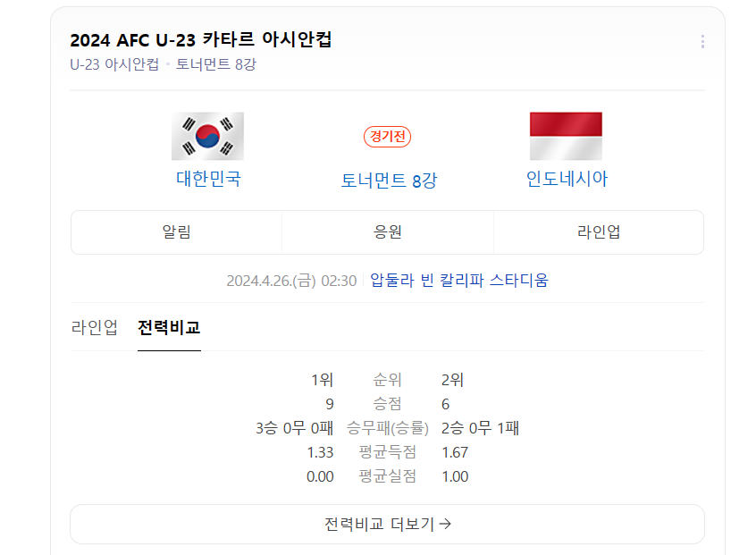Click the central 토너먼트 8강 match label

pyautogui.click(x=388, y=179)
